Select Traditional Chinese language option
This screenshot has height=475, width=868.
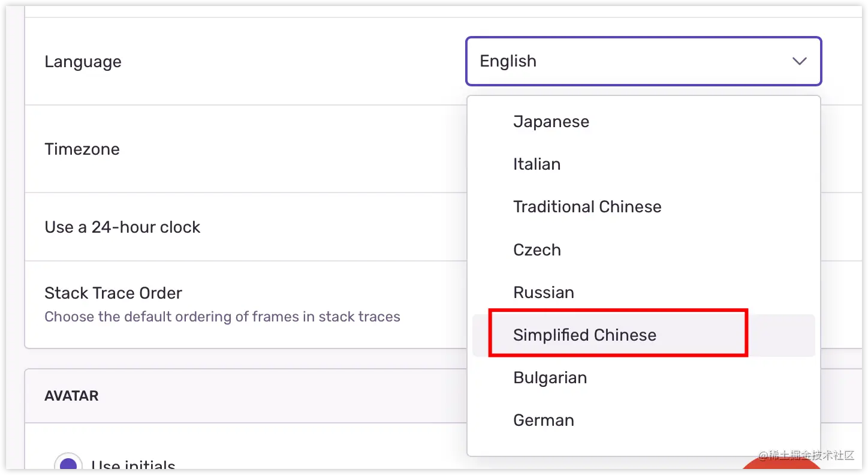coord(587,206)
